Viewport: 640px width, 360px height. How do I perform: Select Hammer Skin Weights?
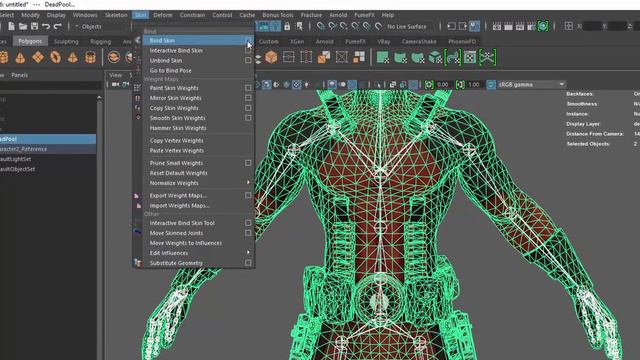tap(178, 128)
